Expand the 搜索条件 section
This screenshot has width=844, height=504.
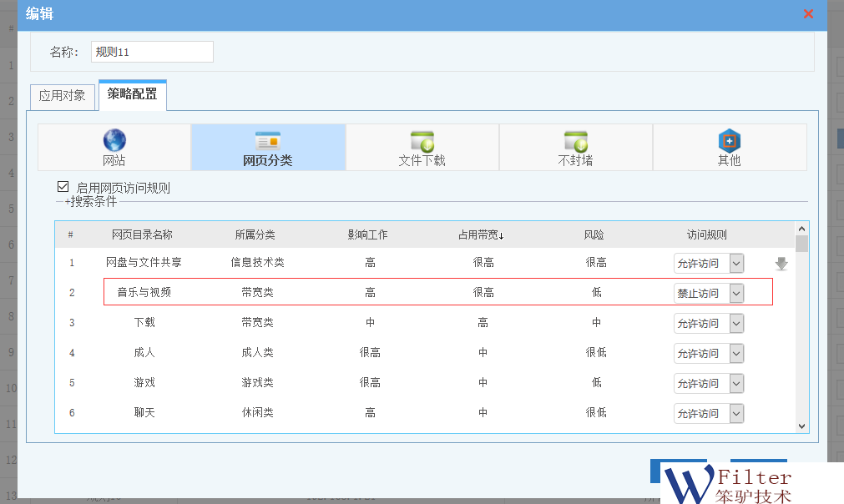point(92,201)
